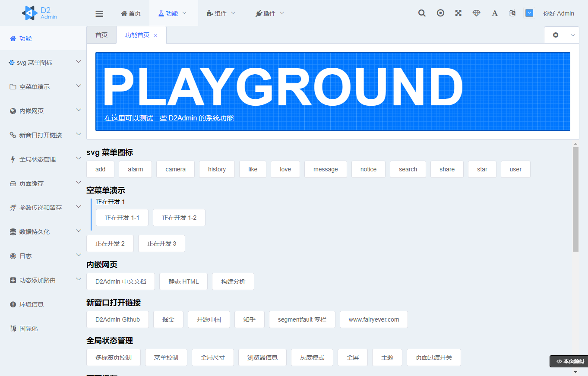
Task: Expand the 组件 top menu dropdown
Action: click(x=233, y=13)
